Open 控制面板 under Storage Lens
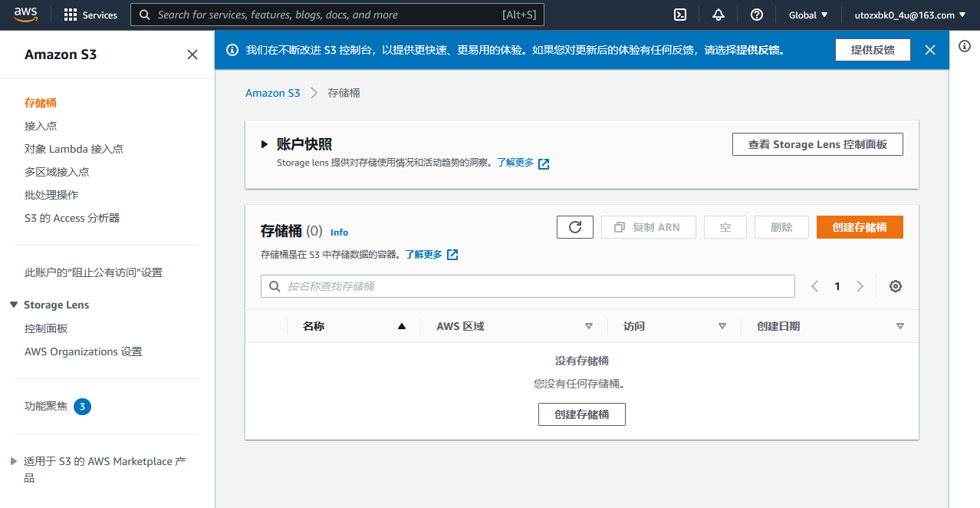Viewport: 980px width, 508px height. [x=46, y=328]
